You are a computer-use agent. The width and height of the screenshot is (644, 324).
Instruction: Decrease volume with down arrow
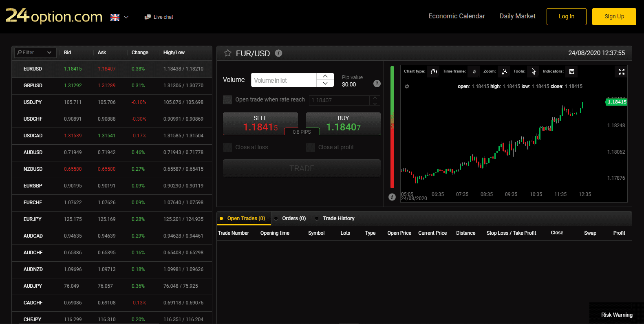325,84
